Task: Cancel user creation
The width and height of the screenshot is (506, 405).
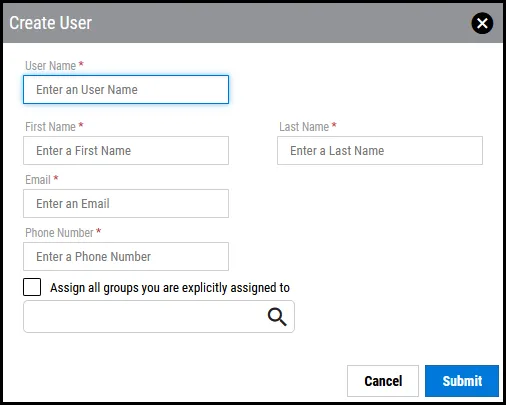Action: coord(383,381)
